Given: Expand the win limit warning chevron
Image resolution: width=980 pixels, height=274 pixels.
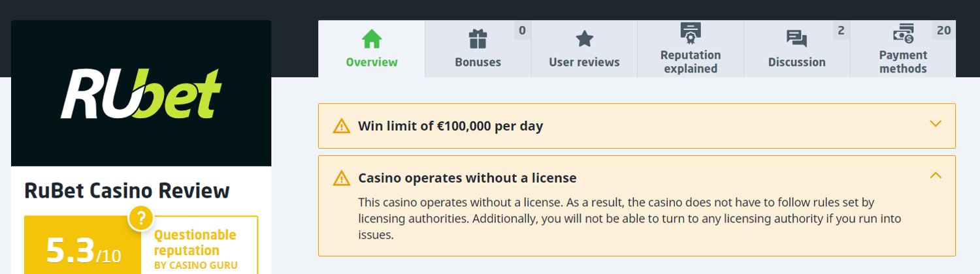Looking at the screenshot, I should 936,124.
